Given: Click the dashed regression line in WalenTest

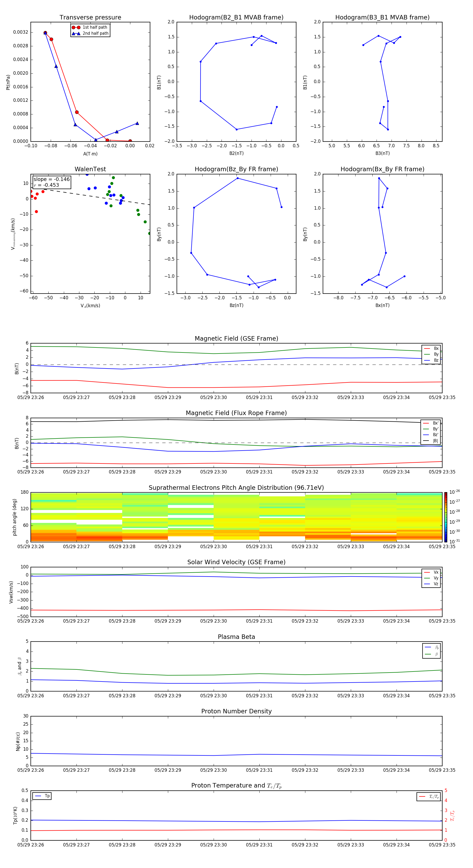Looking at the screenshot, I should tap(90, 196).
